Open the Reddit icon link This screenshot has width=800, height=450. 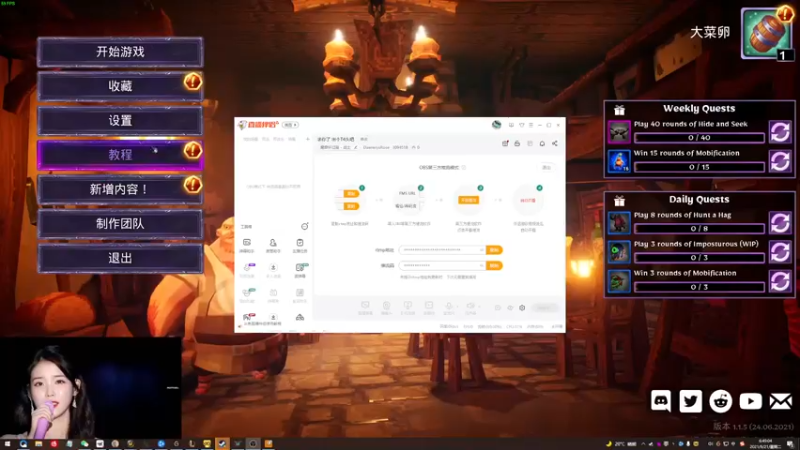720,401
